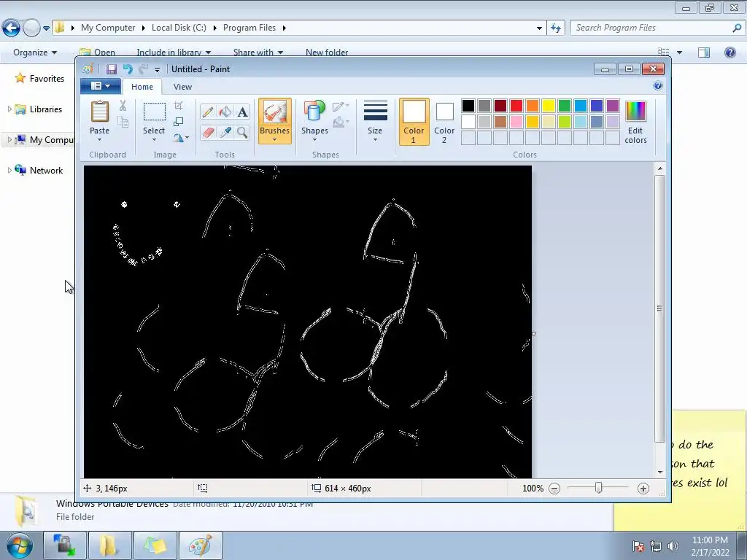Select Color 1 button
747x560 pixels.
(414, 122)
